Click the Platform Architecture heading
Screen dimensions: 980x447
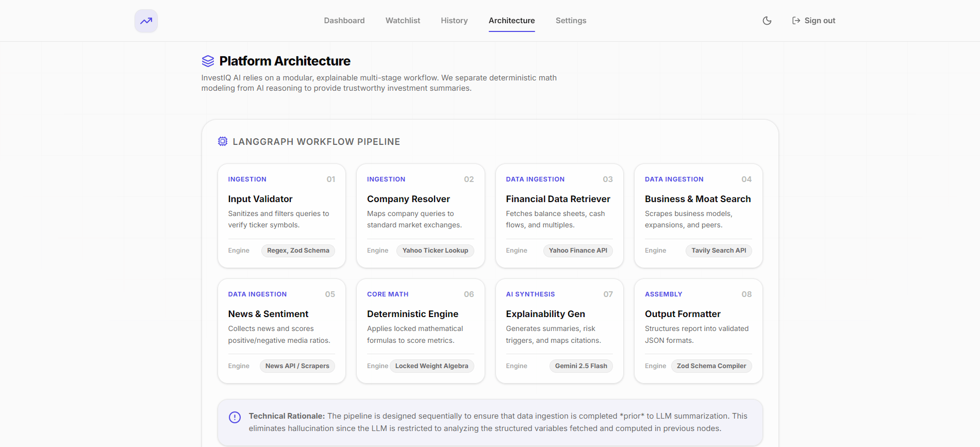click(x=285, y=61)
